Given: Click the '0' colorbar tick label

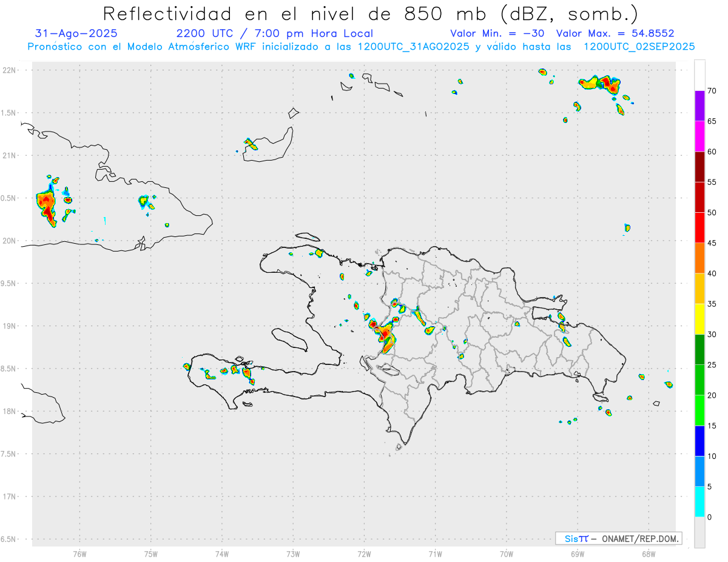Looking at the screenshot, I should click(709, 517).
